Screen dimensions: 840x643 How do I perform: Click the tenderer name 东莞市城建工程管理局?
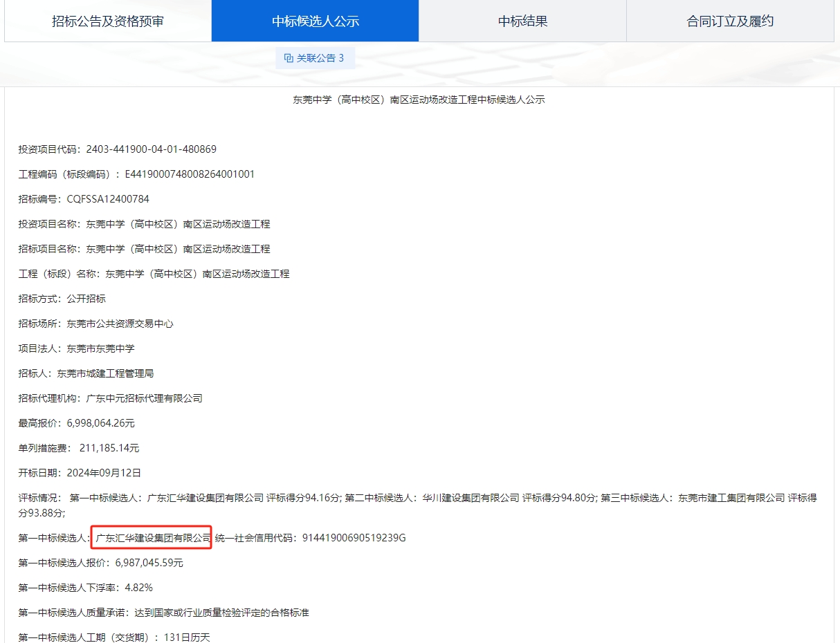(105, 373)
